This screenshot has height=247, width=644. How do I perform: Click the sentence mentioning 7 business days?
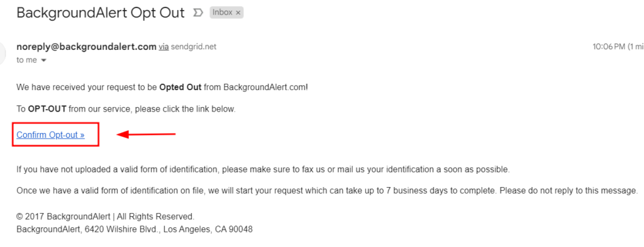(x=327, y=191)
